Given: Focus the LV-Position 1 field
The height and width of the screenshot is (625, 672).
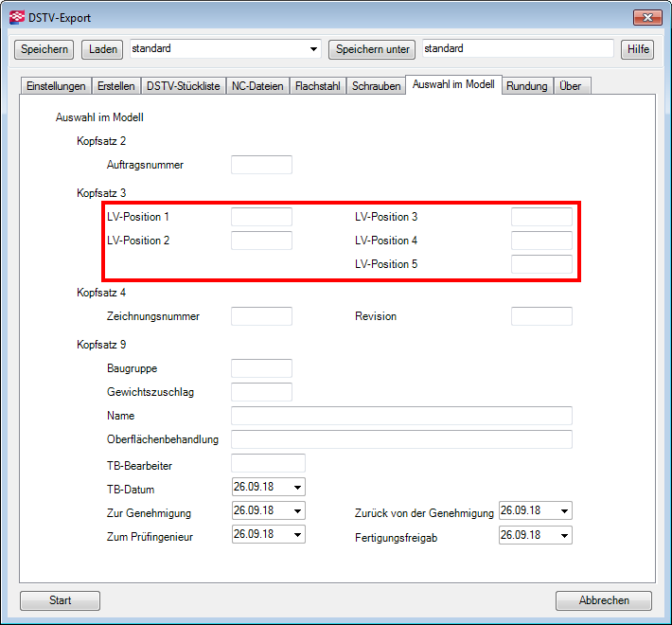Looking at the screenshot, I should [x=261, y=217].
